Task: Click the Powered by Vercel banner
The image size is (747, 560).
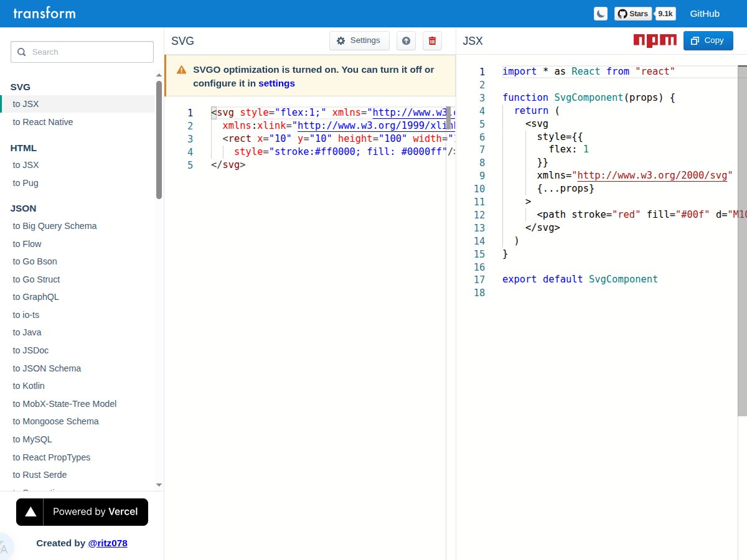Action: 82,512
